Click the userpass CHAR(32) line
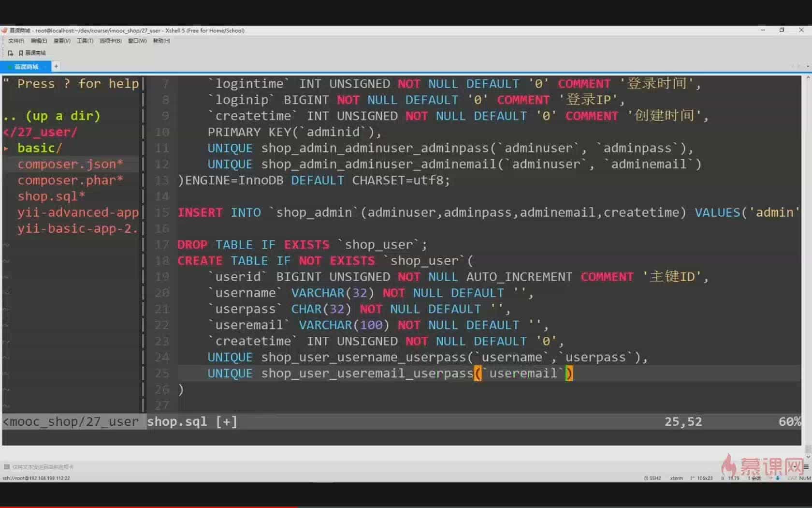 tap(359, 309)
